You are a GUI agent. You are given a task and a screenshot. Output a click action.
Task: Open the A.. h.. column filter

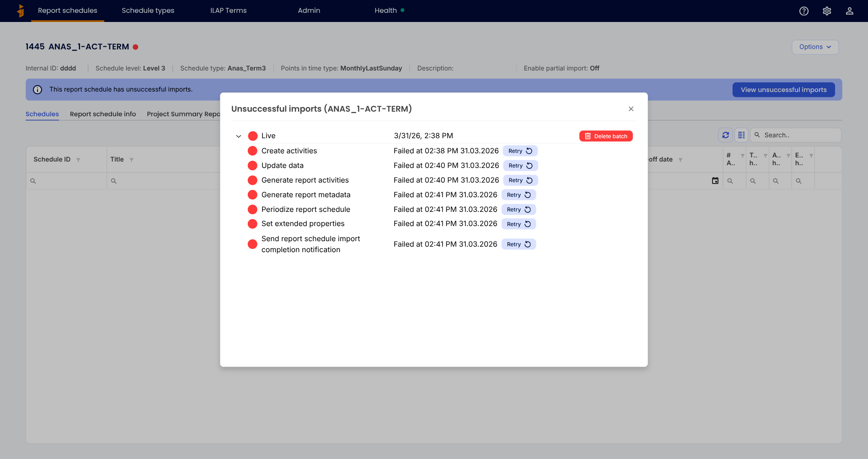788,156
